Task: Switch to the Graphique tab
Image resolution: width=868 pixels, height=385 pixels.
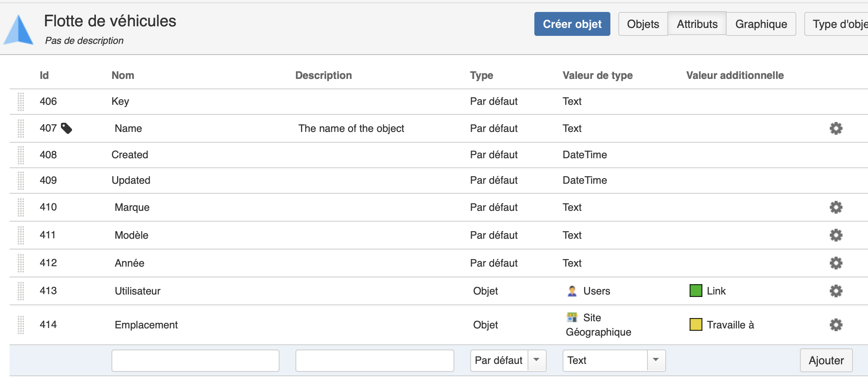Action: 761,24
